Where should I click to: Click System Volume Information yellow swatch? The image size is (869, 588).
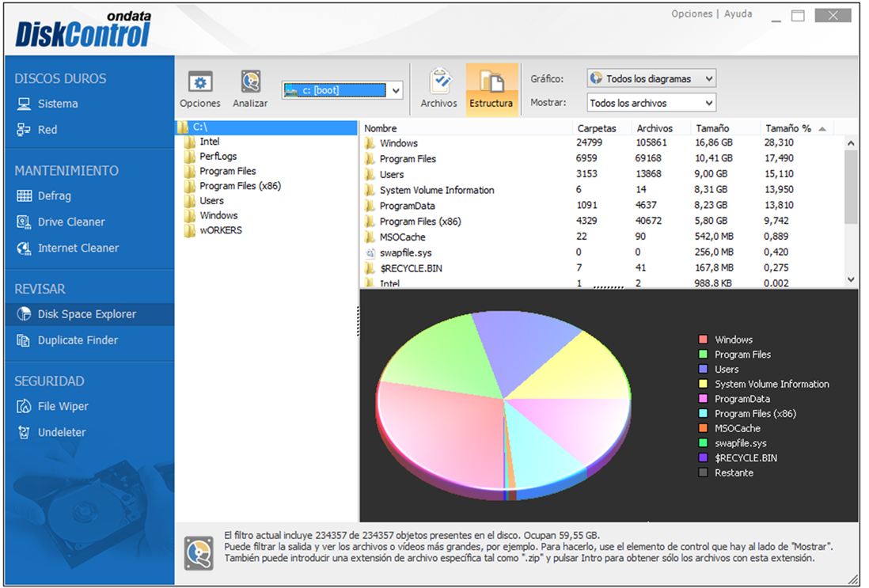704,384
